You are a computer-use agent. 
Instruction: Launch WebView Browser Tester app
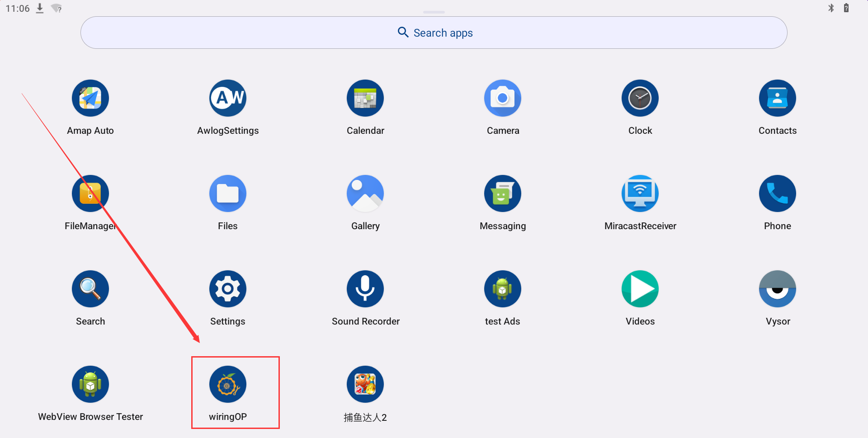coord(90,384)
